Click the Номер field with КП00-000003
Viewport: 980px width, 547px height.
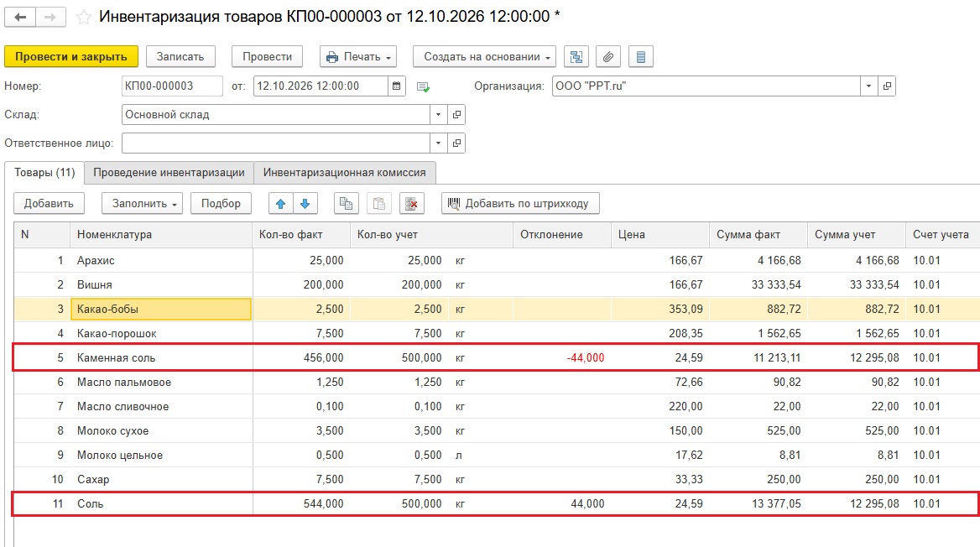tap(172, 86)
